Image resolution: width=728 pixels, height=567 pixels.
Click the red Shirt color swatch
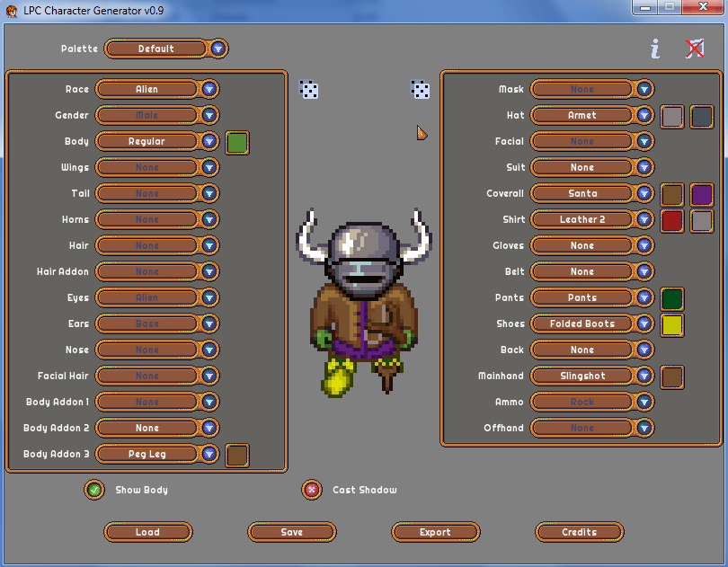coord(671,220)
